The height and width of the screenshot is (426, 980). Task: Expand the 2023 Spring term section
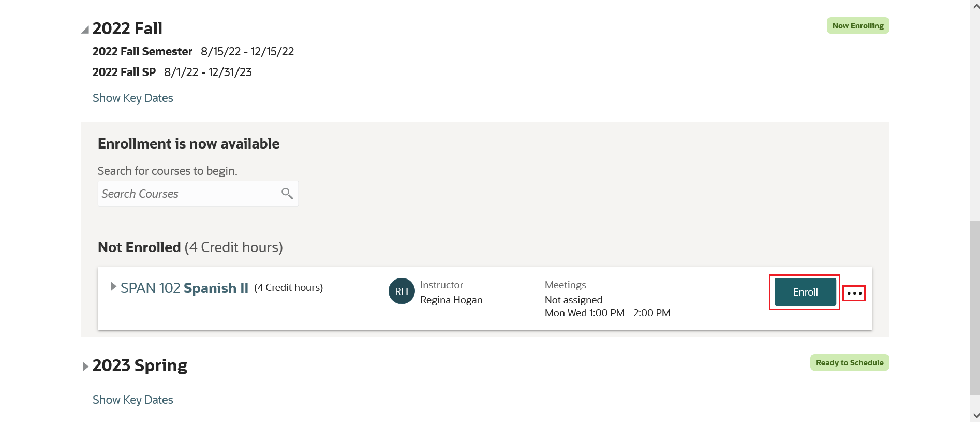(86, 366)
